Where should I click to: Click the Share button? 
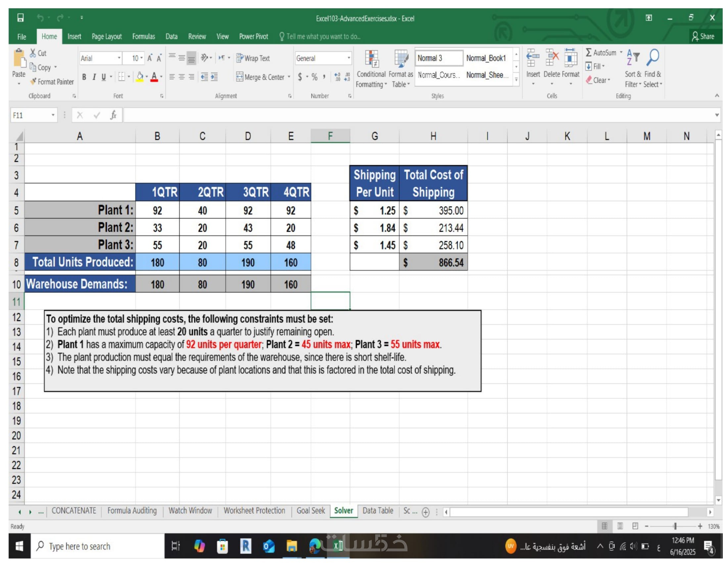[703, 36]
